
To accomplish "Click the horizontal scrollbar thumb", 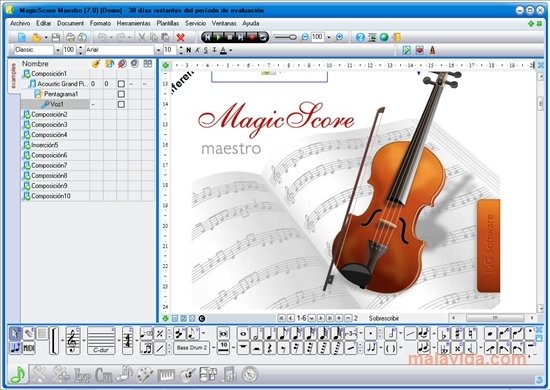I will coord(495,318).
